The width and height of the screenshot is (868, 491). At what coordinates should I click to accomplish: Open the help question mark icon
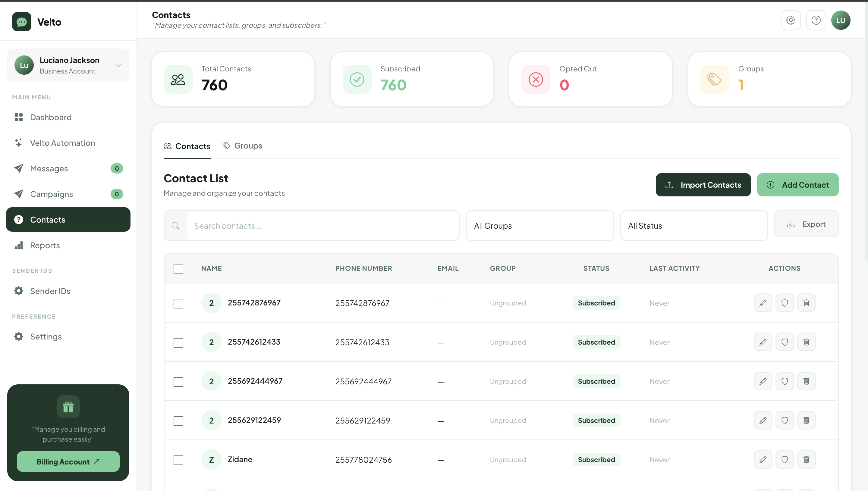coord(816,20)
